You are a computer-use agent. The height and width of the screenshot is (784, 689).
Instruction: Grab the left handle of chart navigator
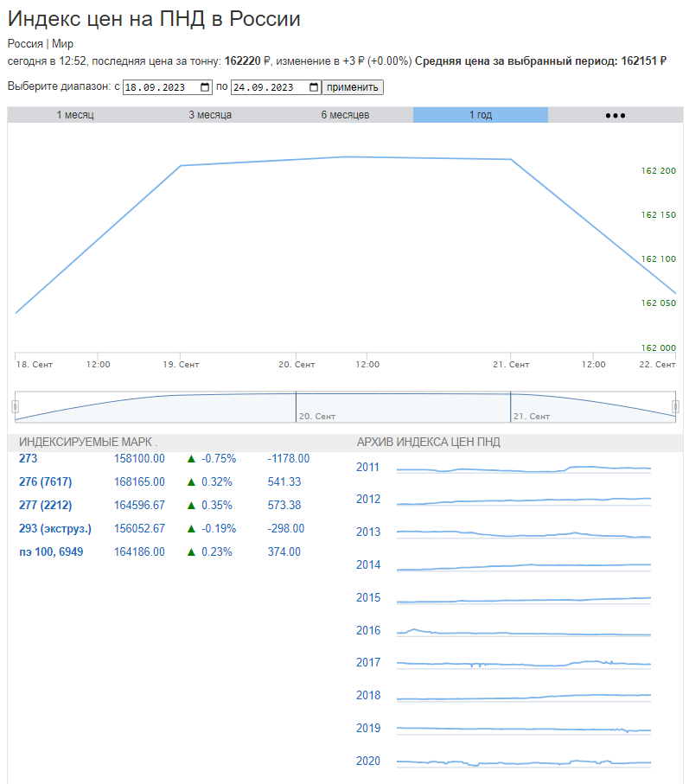(16, 406)
